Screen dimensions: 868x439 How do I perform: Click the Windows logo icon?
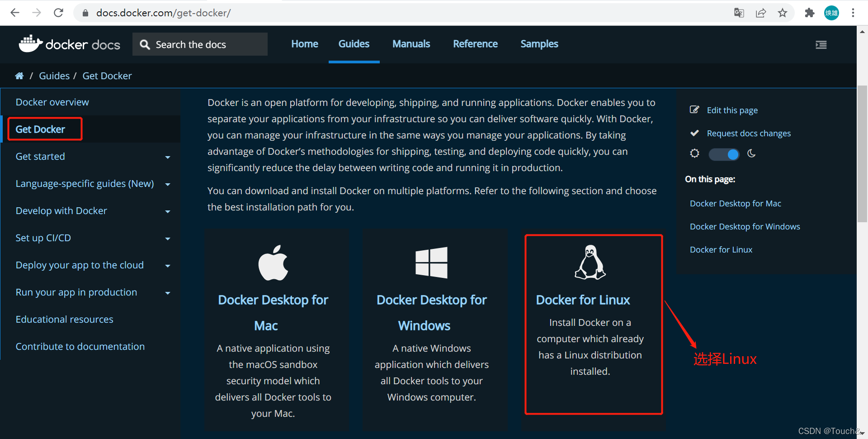[x=431, y=262]
